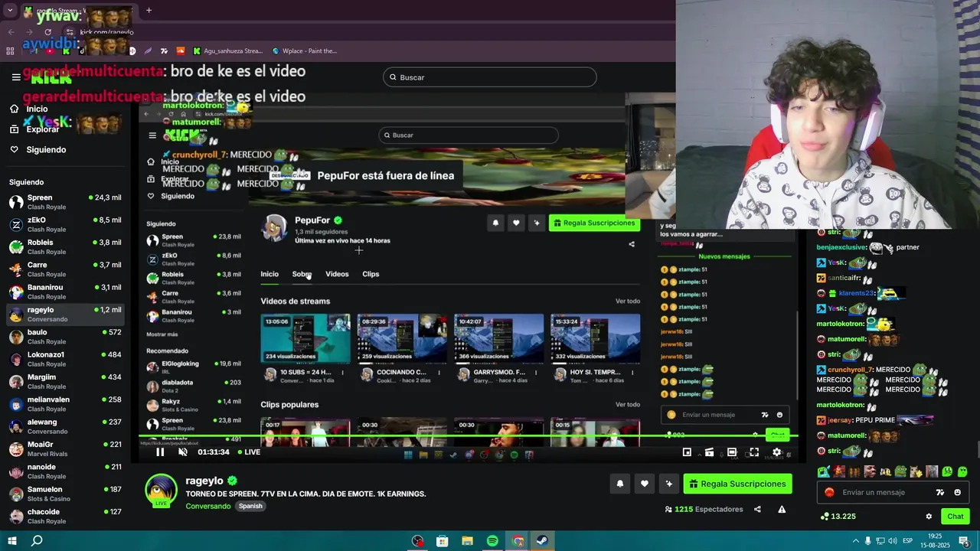Click the Spanish language tag

point(250,507)
